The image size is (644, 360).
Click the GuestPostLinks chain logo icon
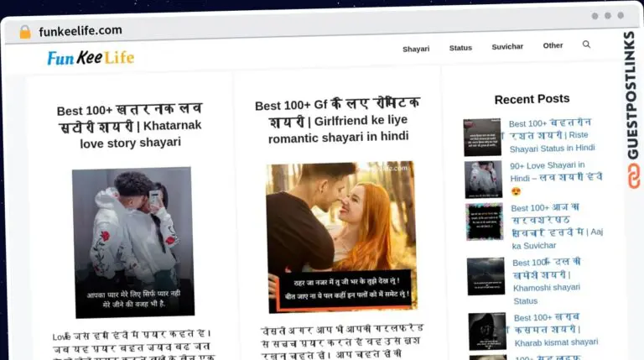pyautogui.click(x=630, y=175)
